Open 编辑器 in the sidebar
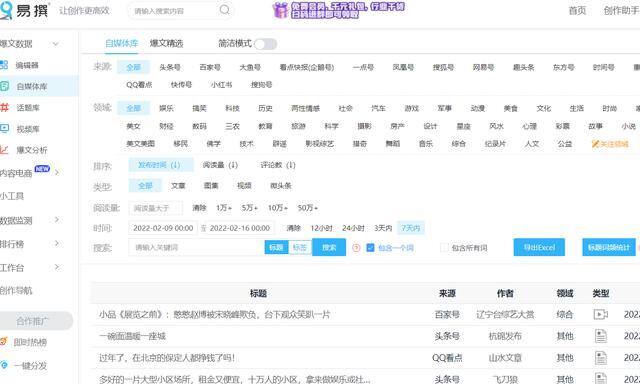 [x=27, y=65]
